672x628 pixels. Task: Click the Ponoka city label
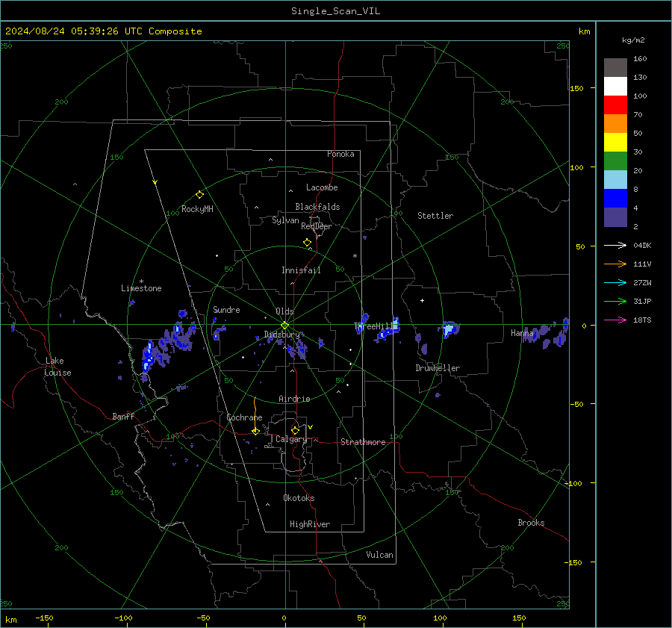tap(340, 154)
